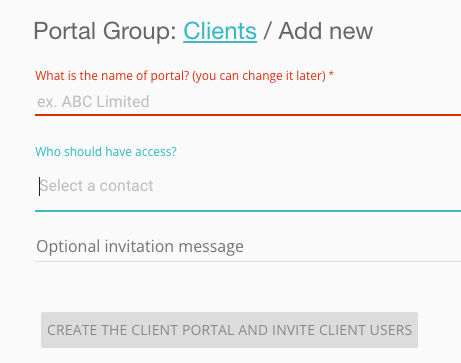
Task: Click the red-underlined portal name input
Action: (248, 102)
